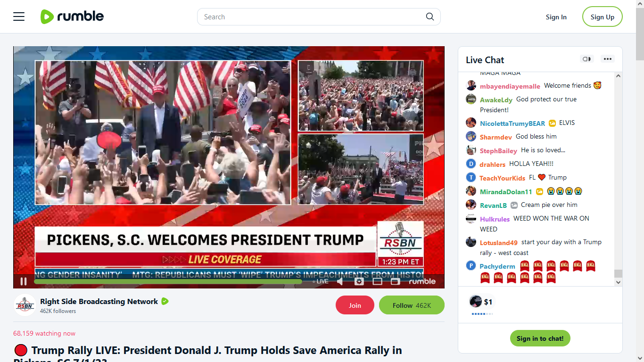Pause the live video
This screenshot has height=362, width=644.
(x=24, y=281)
